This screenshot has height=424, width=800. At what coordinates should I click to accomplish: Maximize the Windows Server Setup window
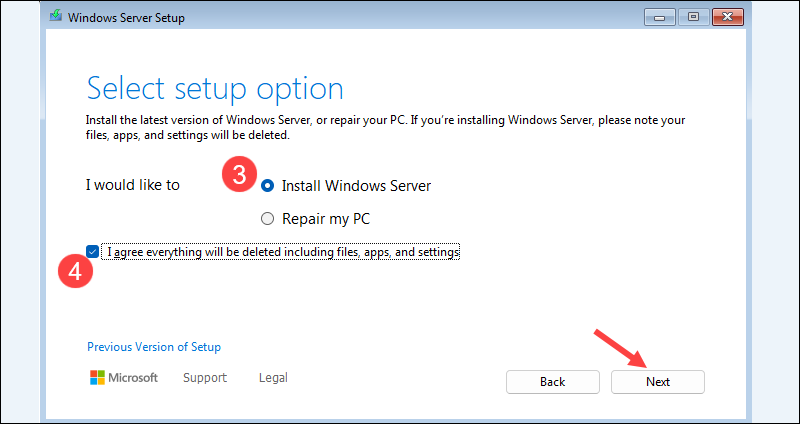[692, 17]
